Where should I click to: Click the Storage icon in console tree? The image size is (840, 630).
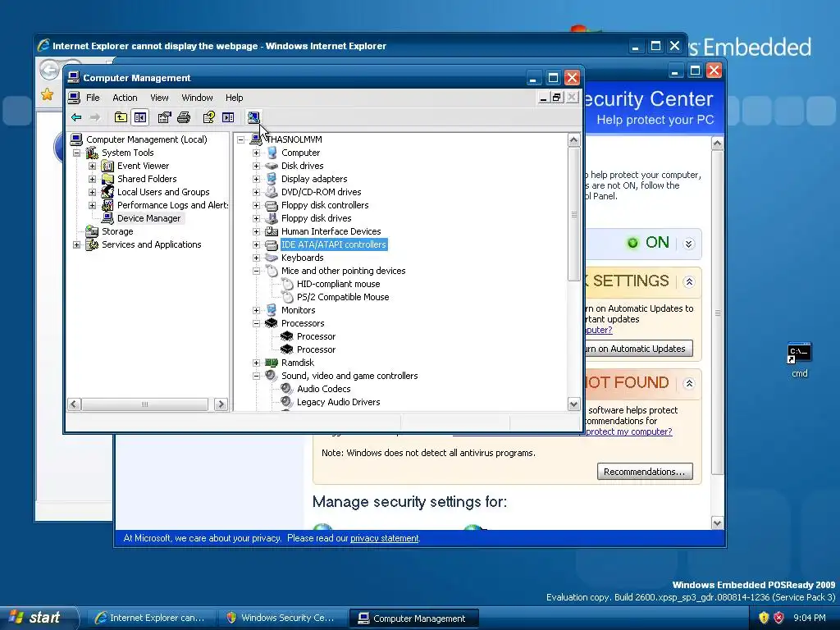(92, 231)
